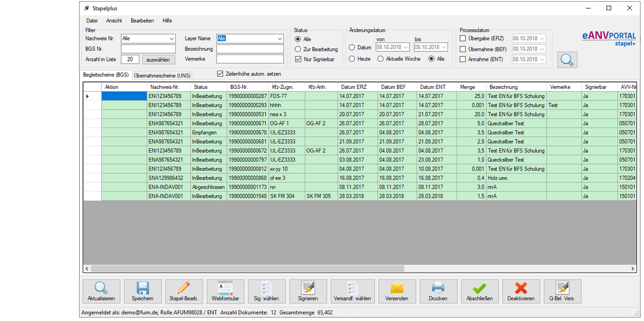Open the Datei menu
The width and height of the screenshot is (644, 321).
coord(92,21)
